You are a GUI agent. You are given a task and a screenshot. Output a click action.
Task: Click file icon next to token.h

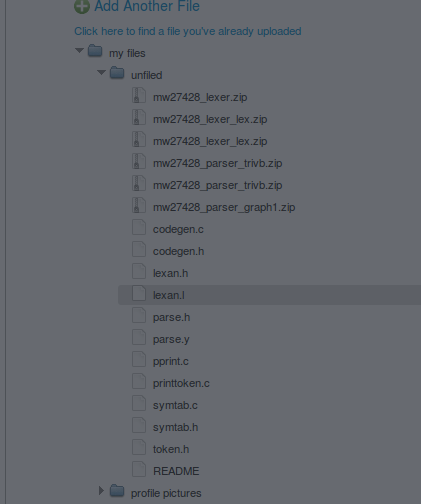tap(139, 447)
